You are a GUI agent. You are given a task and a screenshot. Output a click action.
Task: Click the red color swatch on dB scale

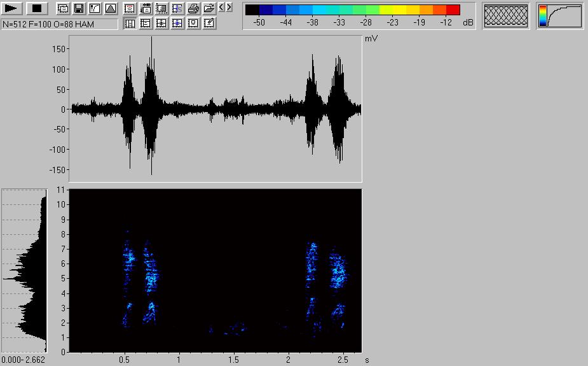point(453,10)
